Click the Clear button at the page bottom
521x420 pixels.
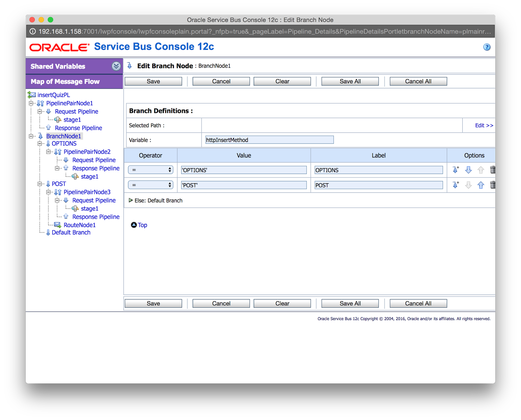[282, 304]
